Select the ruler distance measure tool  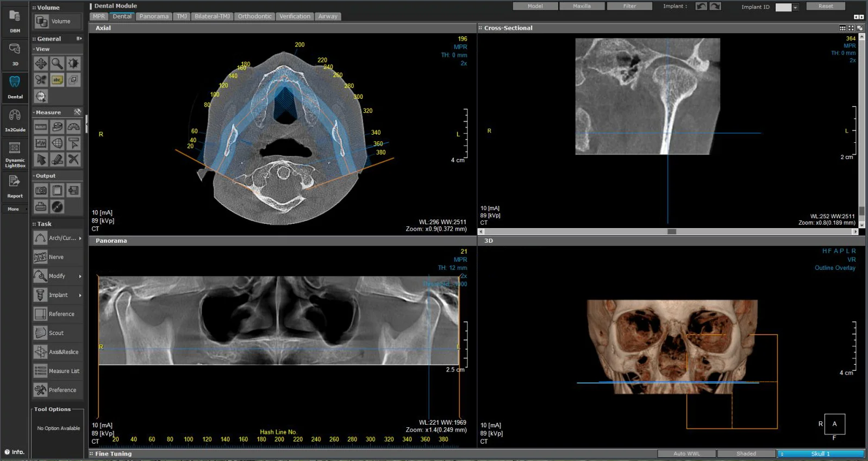tap(41, 127)
